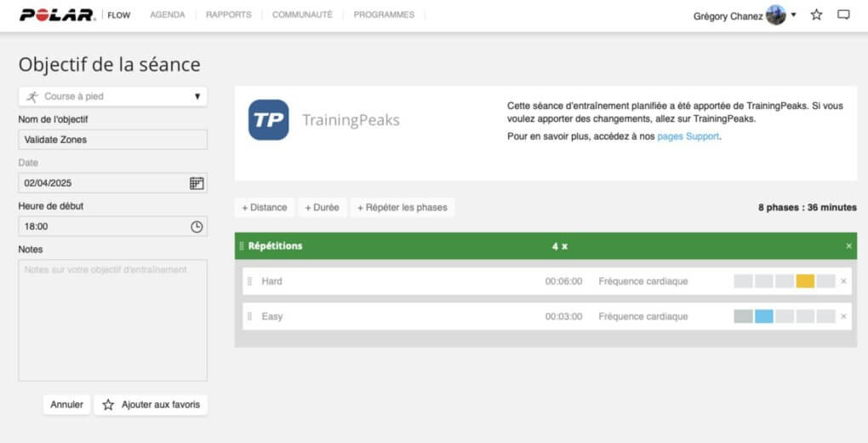Screen dimensions: 868x443
Task: Click the 8 phases : 36 minutes summary
Action: pos(808,207)
